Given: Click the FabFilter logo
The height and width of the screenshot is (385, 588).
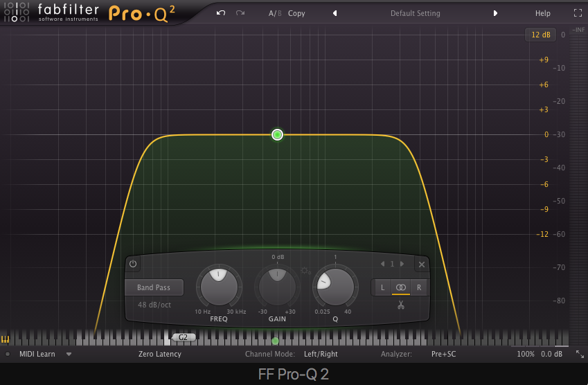Looking at the screenshot, I should coord(51,12).
